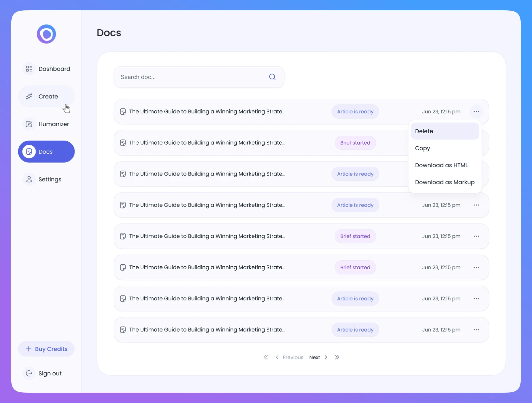Image resolution: width=532 pixels, height=403 pixels.
Task: Select the Docs sidebar item
Action: click(46, 152)
